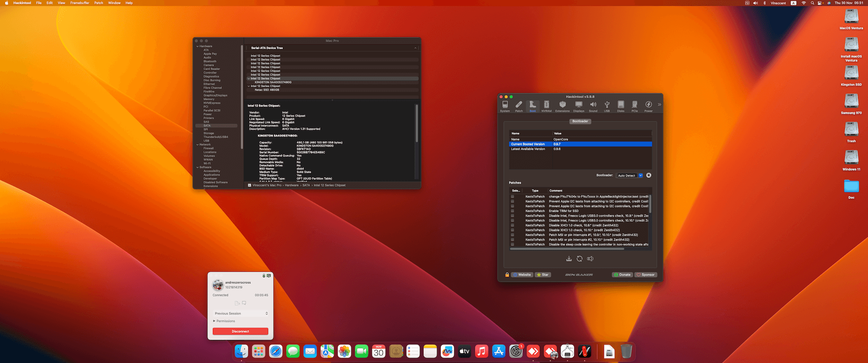
Task: Select the Latest Available Version row
Action: [580, 149]
